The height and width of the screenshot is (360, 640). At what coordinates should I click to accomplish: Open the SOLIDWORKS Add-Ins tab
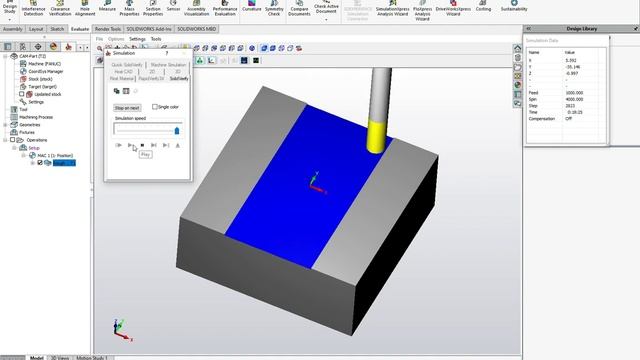pyautogui.click(x=149, y=29)
